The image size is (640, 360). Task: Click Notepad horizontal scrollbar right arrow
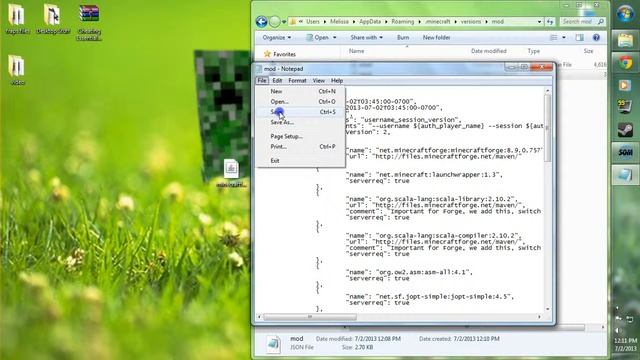pos(540,317)
